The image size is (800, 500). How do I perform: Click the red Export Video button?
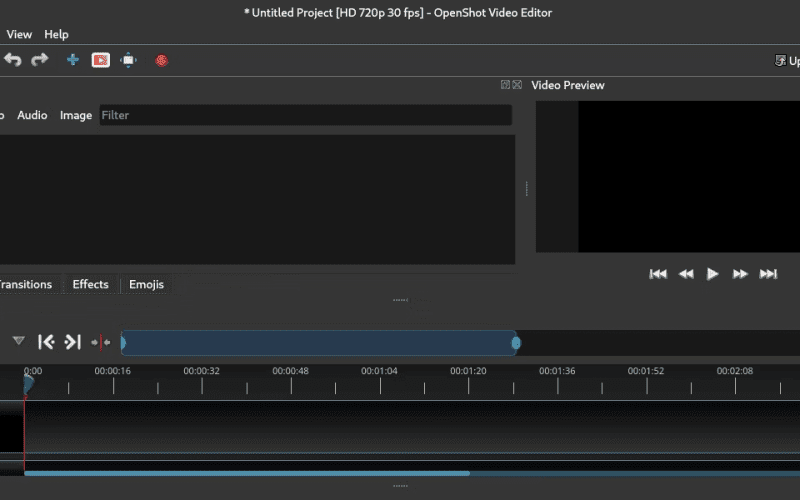[162, 61]
